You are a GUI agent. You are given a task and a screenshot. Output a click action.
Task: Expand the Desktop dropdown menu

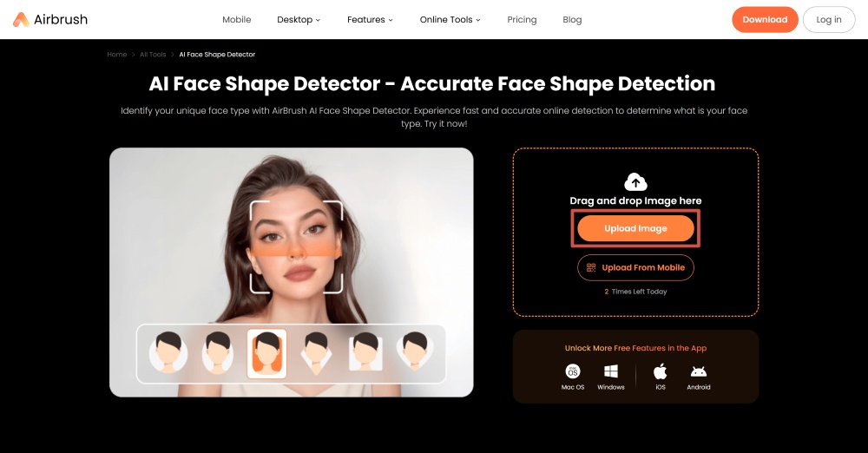tap(299, 19)
